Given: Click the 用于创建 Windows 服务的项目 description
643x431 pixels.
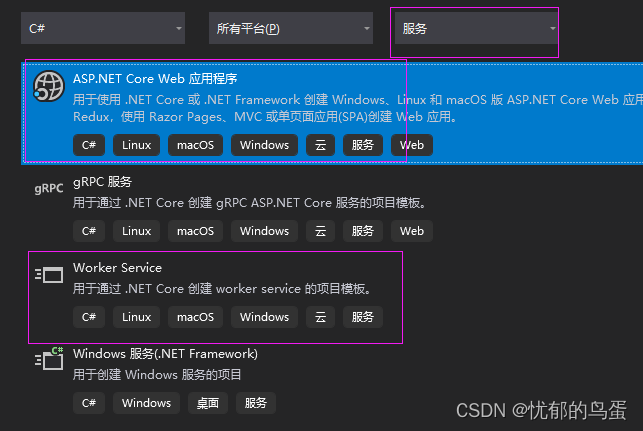Looking at the screenshot, I should click(157, 374).
